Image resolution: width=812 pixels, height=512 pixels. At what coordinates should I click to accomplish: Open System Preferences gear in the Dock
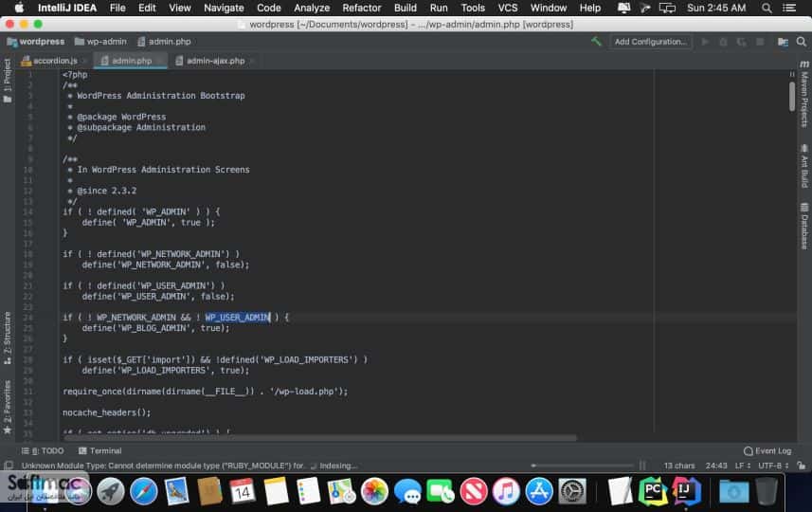coord(572,491)
